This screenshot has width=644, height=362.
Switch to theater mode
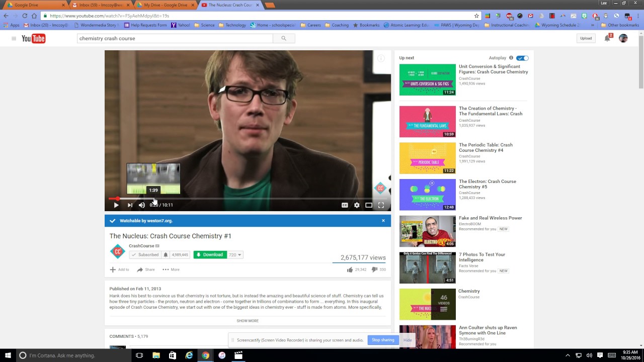point(369,205)
